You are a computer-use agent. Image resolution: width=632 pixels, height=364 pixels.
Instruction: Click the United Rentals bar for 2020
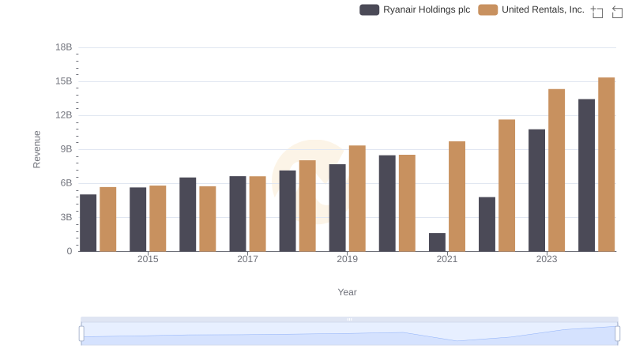(x=407, y=203)
